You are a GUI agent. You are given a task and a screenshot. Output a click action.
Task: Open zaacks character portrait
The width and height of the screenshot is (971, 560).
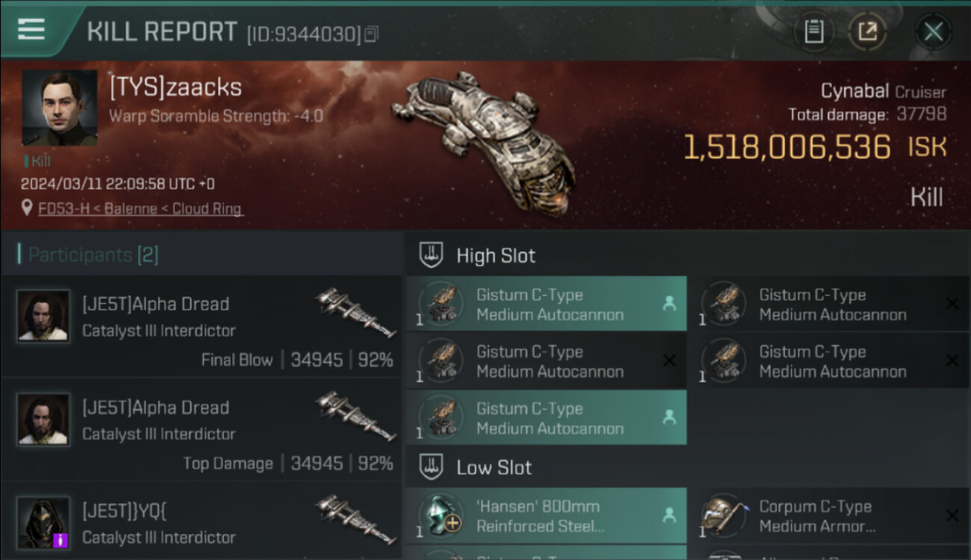[x=60, y=108]
